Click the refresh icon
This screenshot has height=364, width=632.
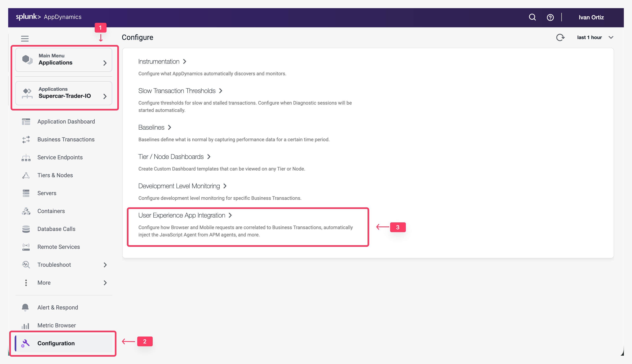[560, 37]
